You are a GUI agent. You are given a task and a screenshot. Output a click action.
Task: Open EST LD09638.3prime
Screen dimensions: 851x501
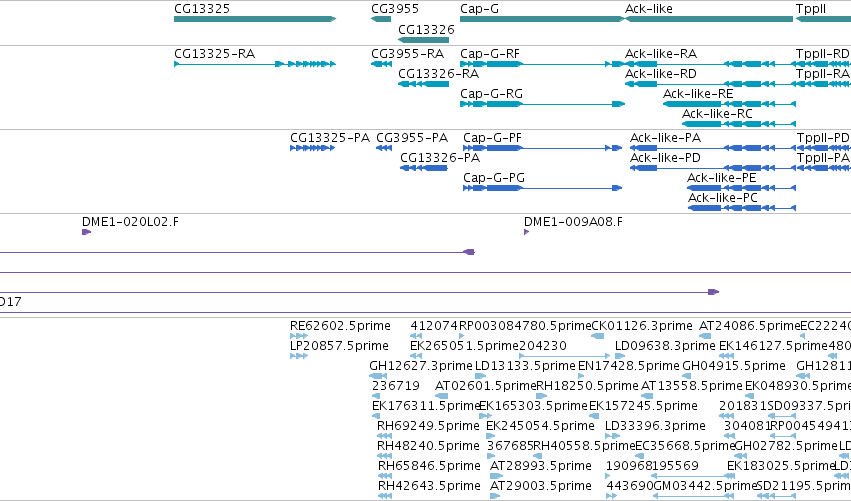point(665,346)
